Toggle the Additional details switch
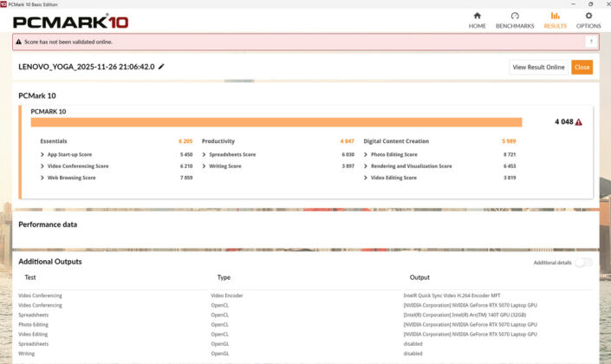The width and height of the screenshot is (611, 364). click(x=583, y=263)
